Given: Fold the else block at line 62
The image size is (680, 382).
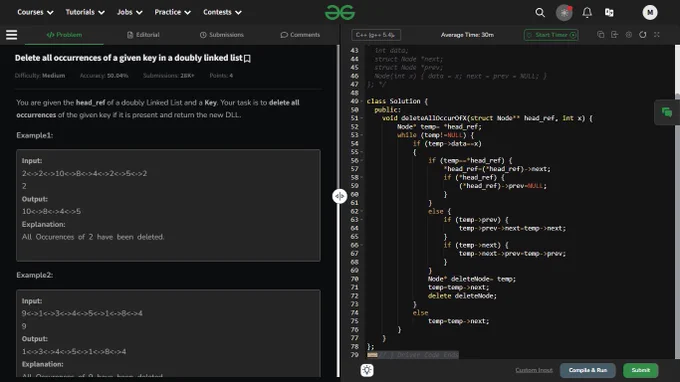Looking at the screenshot, I should click(362, 212).
